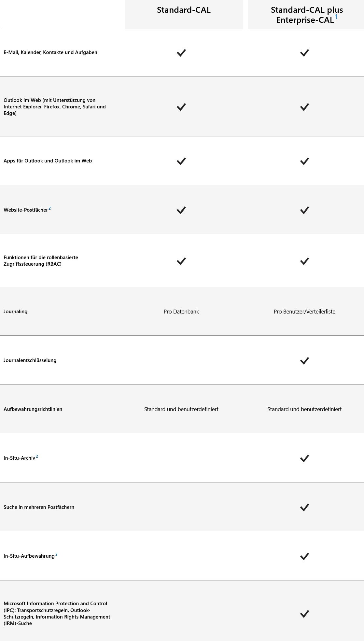Click the 'Pro Benutzer/Verteilerliste' value
The image size is (364, 641).
304,312
